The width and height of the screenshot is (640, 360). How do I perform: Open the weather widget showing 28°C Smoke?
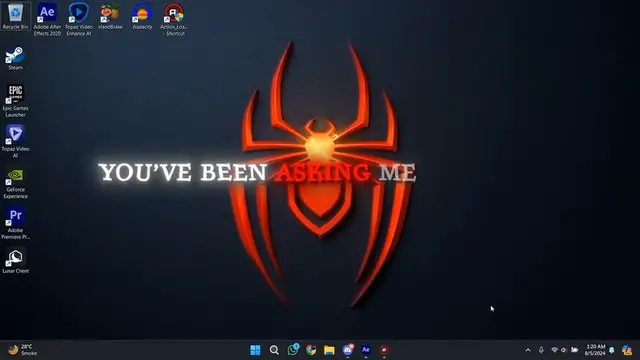23,350
